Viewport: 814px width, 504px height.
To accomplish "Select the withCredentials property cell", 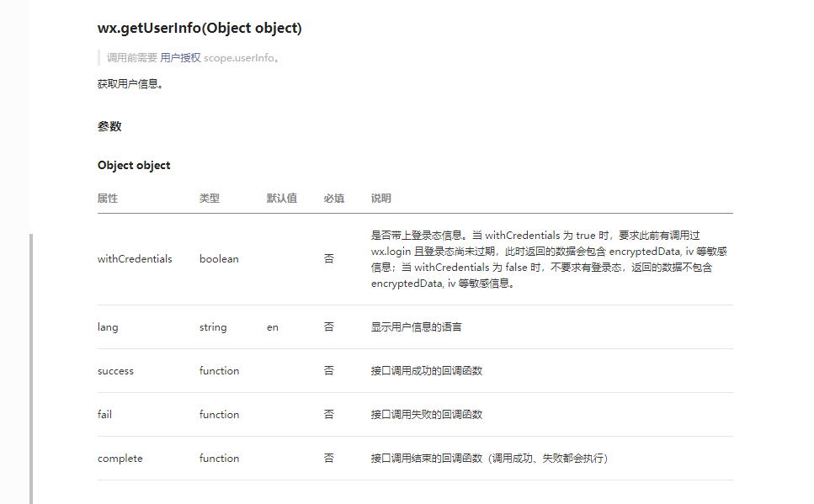I will pos(135,259).
